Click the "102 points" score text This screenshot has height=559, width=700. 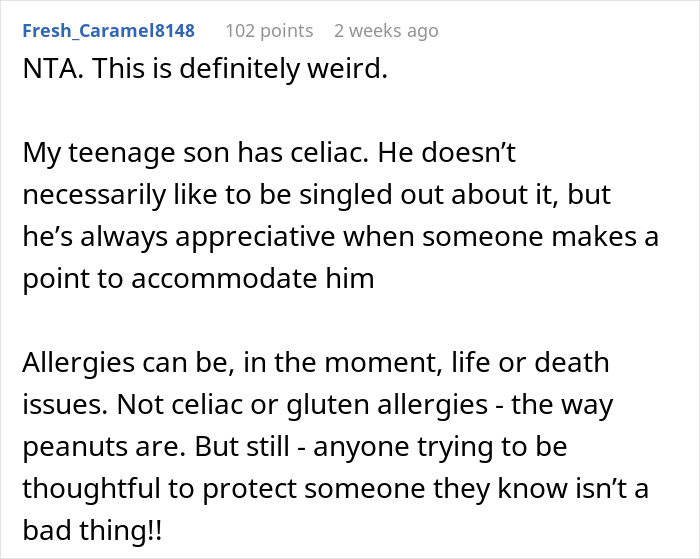pos(269,31)
